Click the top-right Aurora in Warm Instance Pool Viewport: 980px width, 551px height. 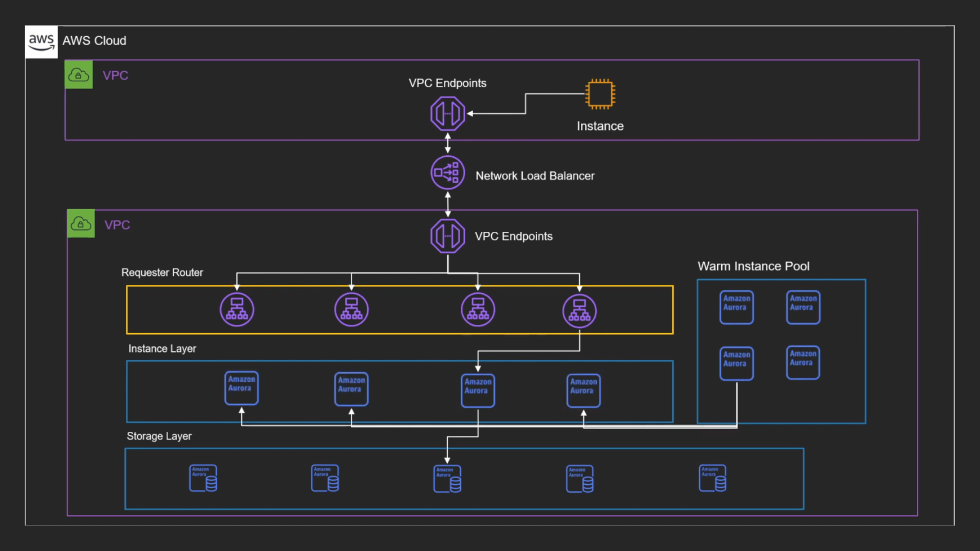point(803,307)
